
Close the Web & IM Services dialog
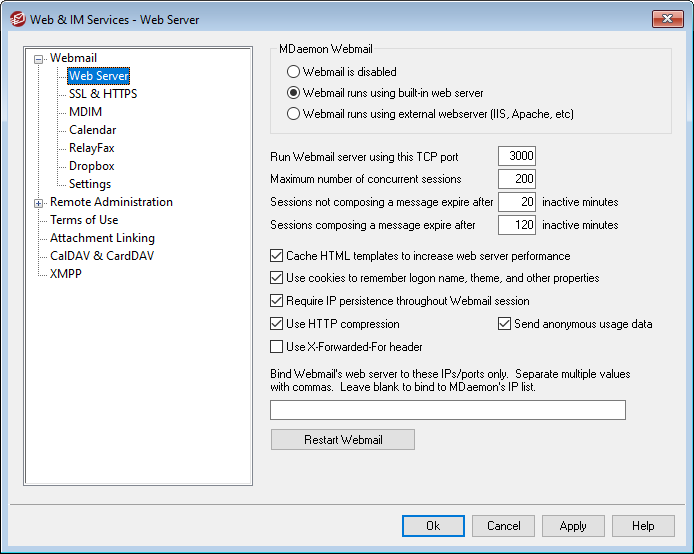(x=666, y=19)
